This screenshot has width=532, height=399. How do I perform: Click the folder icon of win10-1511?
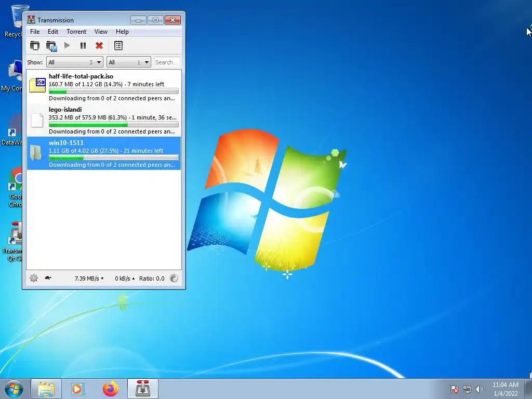(x=36, y=153)
